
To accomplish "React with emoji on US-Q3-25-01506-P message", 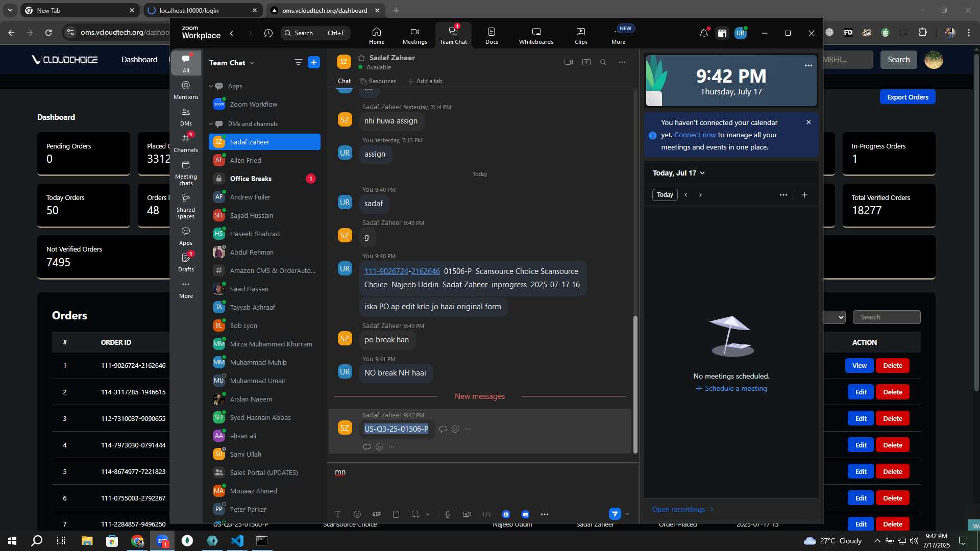I will click(455, 429).
